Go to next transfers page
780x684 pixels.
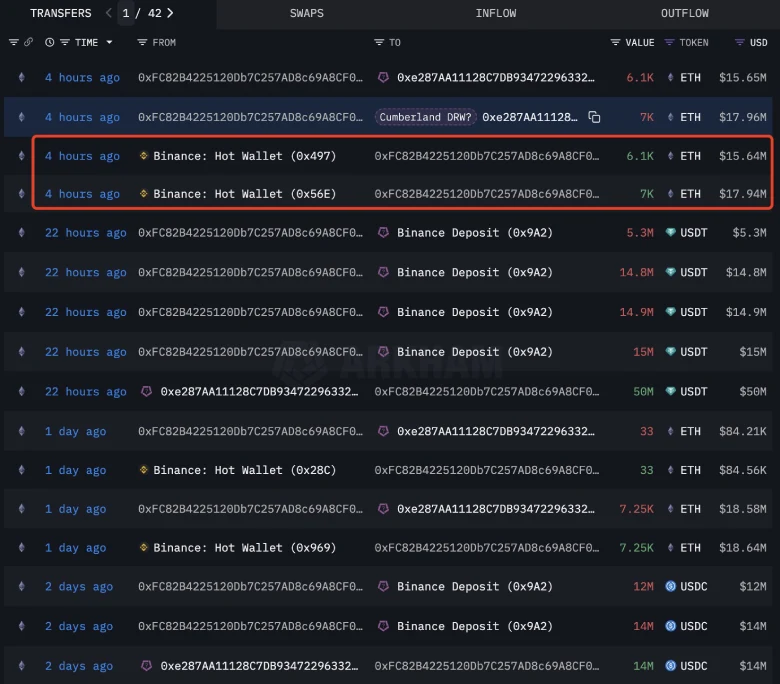(x=170, y=13)
